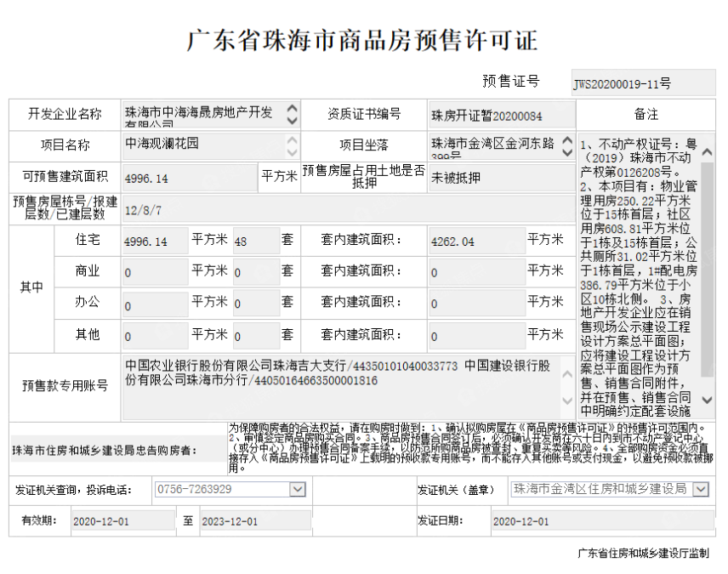This screenshot has width=728, height=574.
Task: Click the 有效期 label
Action: 39,520
